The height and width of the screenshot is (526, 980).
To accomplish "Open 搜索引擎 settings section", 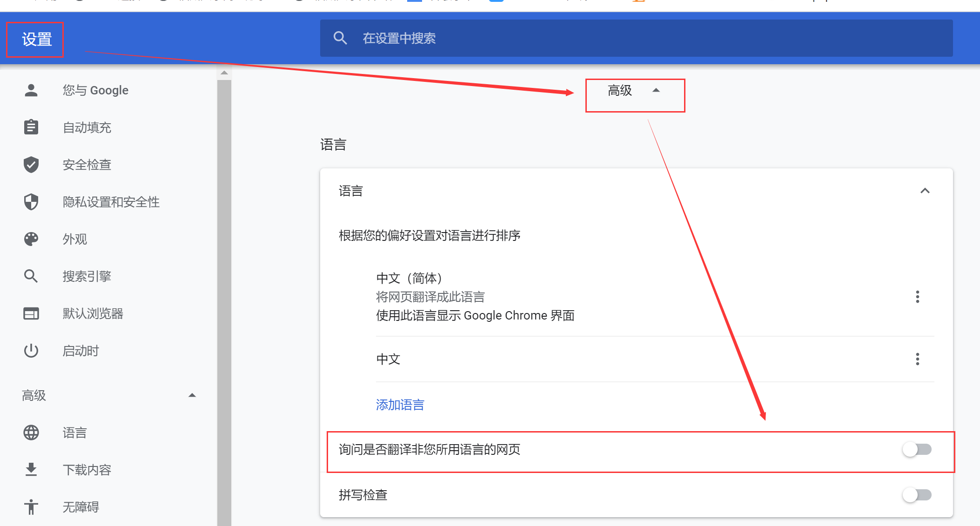I will [87, 276].
